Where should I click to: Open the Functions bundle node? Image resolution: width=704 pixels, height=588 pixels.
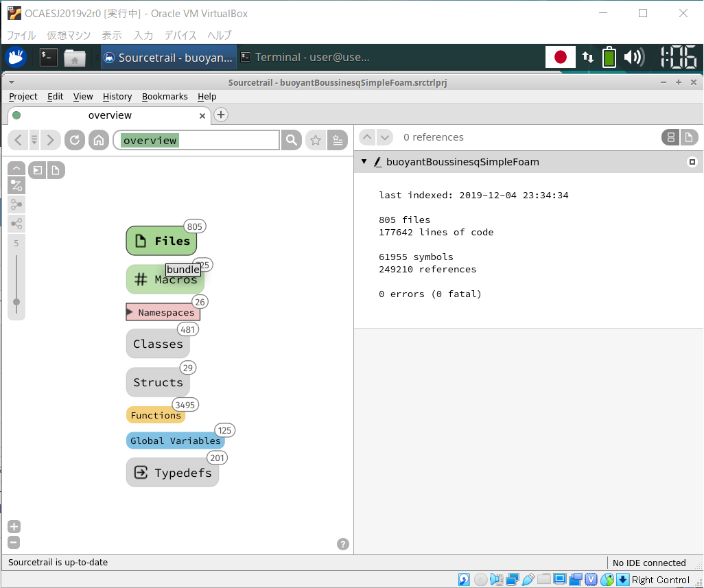click(x=155, y=415)
